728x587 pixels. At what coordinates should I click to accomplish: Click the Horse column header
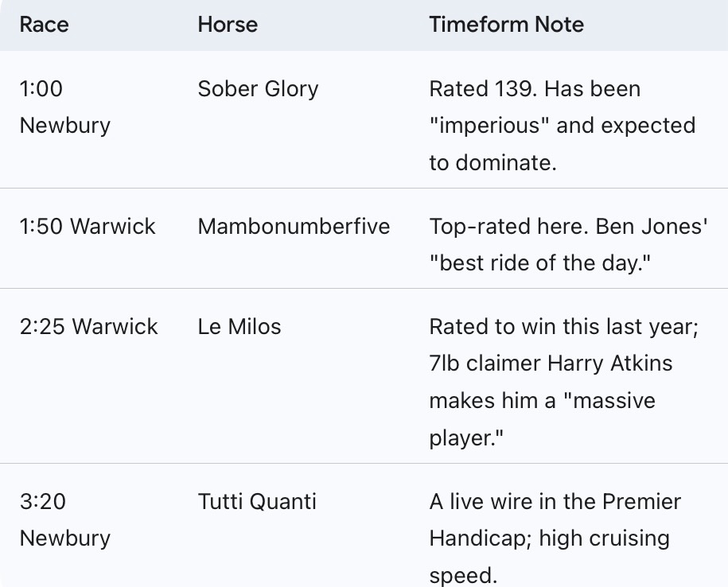click(x=228, y=24)
